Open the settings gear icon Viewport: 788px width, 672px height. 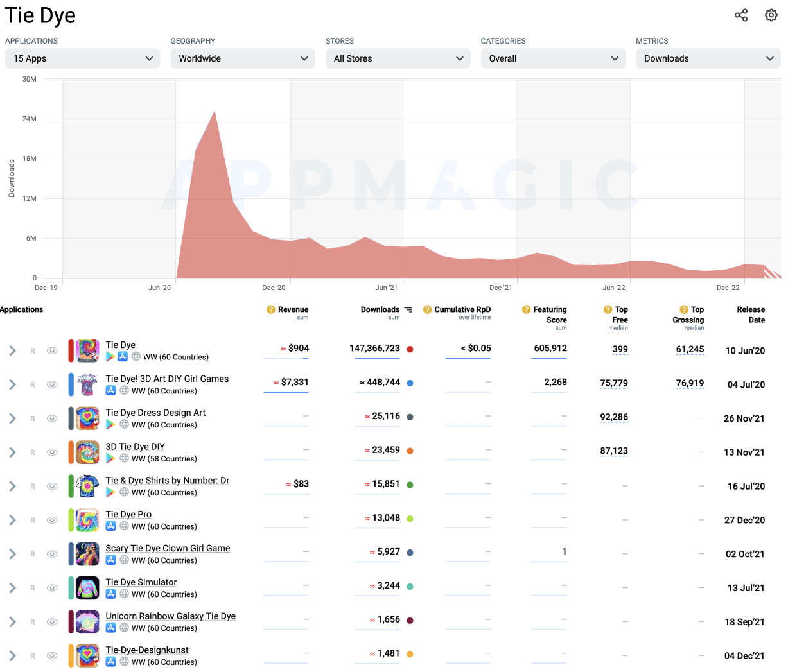tap(771, 15)
